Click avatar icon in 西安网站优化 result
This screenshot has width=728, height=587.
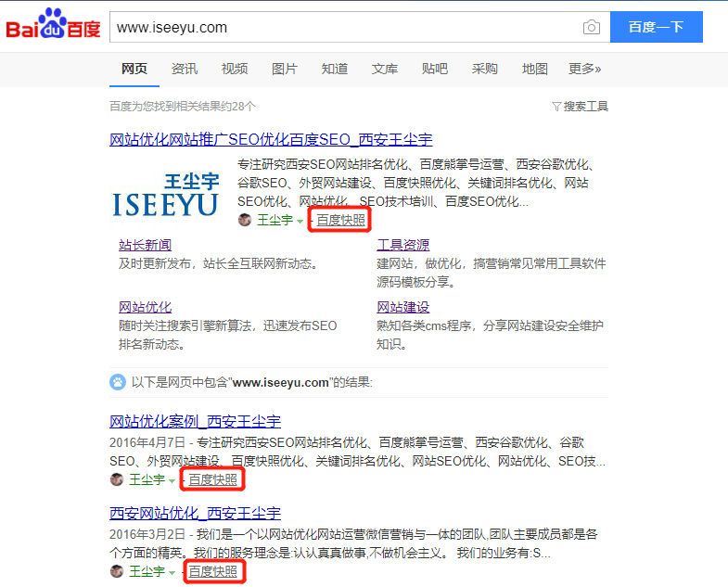click(117, 571)
